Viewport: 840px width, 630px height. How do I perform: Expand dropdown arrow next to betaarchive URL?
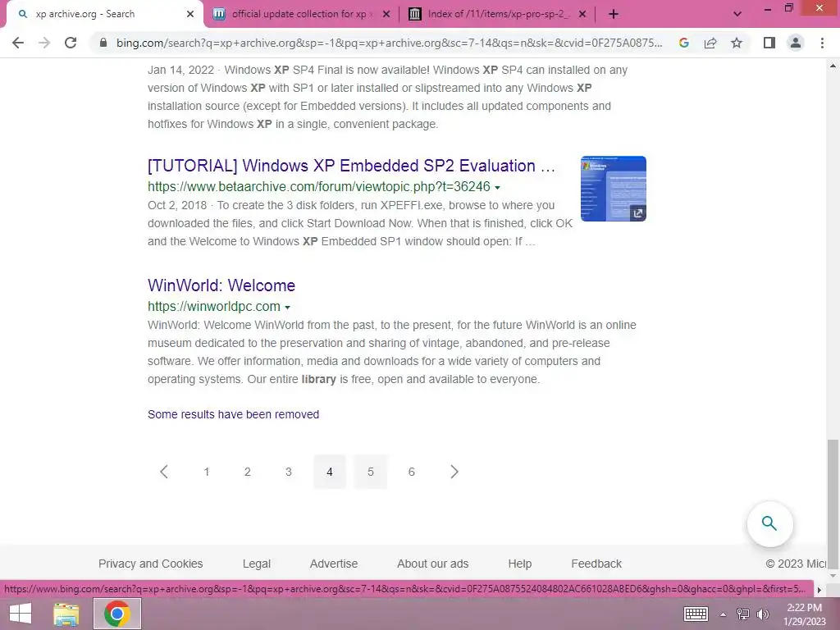(497, 188)
